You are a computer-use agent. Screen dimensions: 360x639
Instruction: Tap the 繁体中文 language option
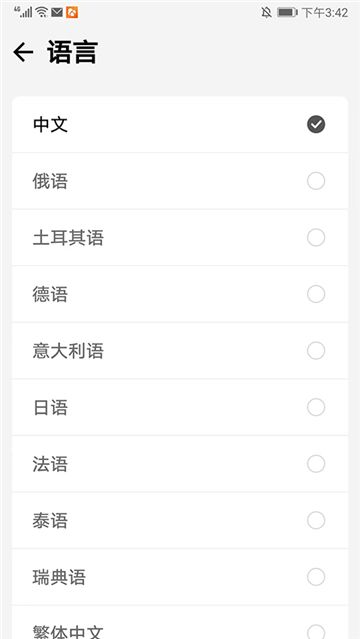(x=180, y=623)
